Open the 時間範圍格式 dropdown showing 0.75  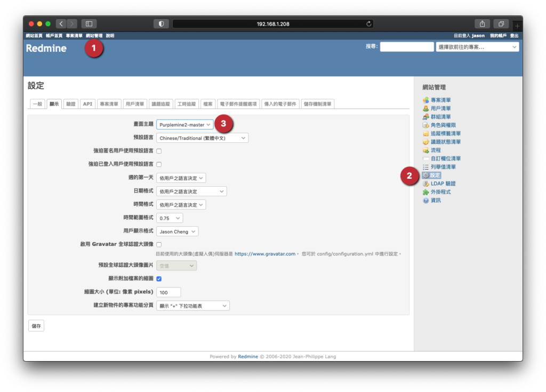[170, 218]
